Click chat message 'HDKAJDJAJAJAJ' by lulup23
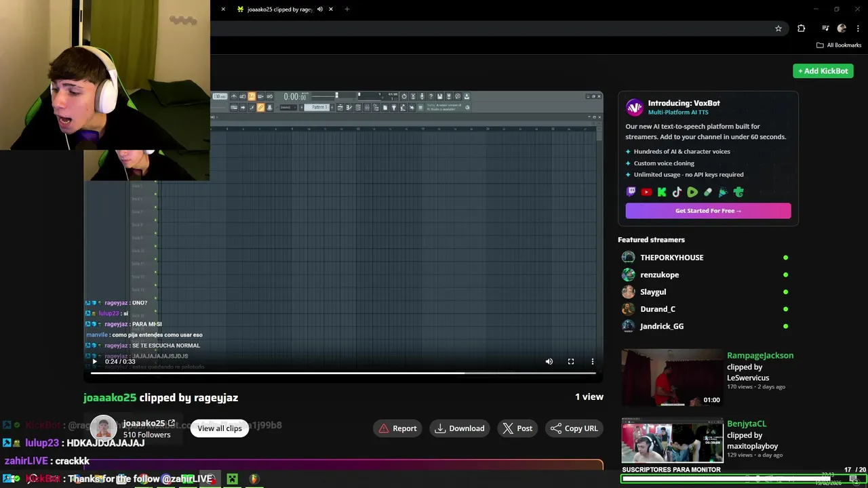The width and height of the screenshot is (868, 488). click(106, 443)
